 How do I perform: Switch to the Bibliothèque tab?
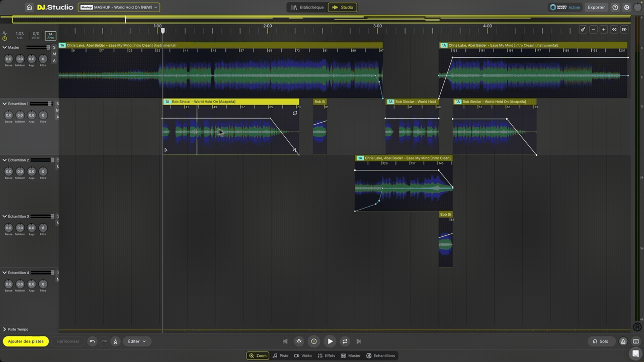tap(307, 8)
